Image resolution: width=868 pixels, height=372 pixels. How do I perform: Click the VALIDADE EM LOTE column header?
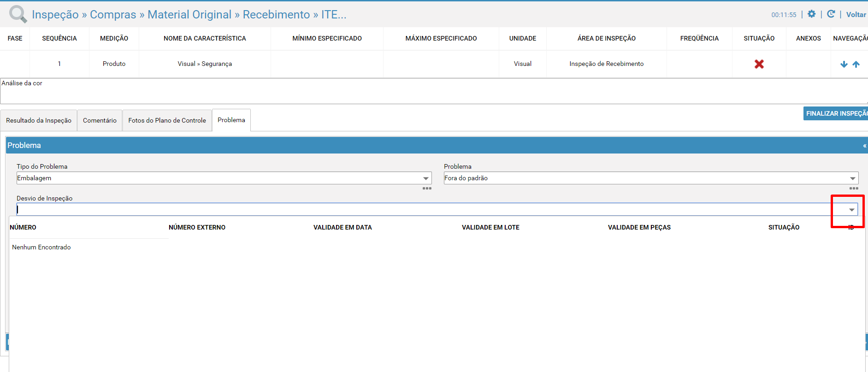click(490, 227)
